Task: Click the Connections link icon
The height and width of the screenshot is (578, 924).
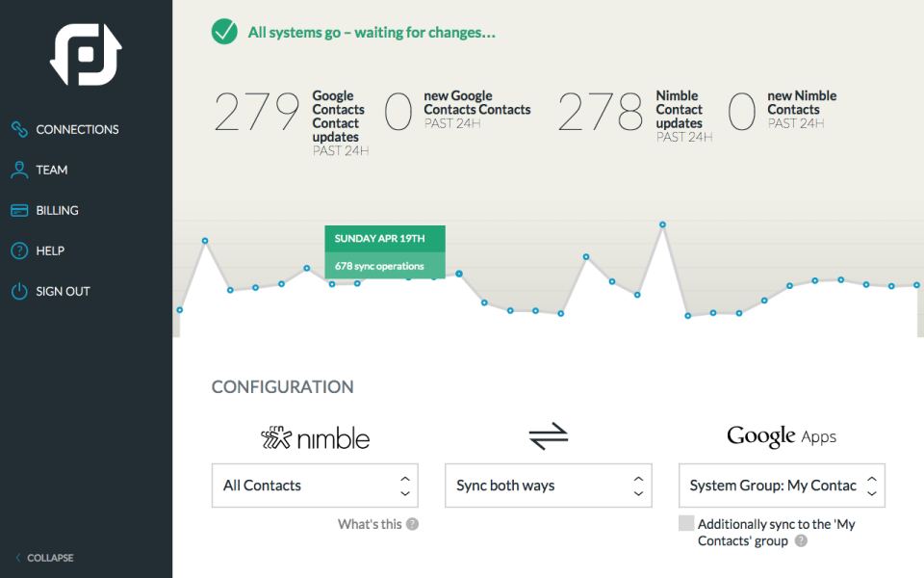Action: [x=19, y=129]
